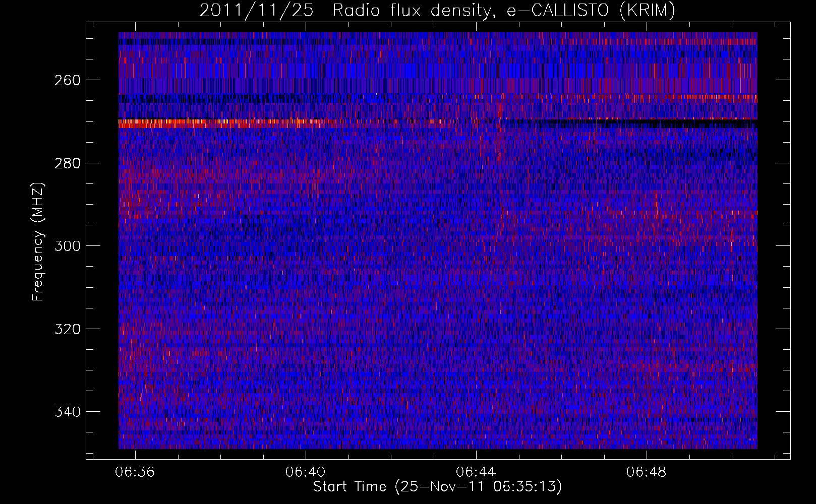Click the 260 frequency tick label

click(68, 81)
